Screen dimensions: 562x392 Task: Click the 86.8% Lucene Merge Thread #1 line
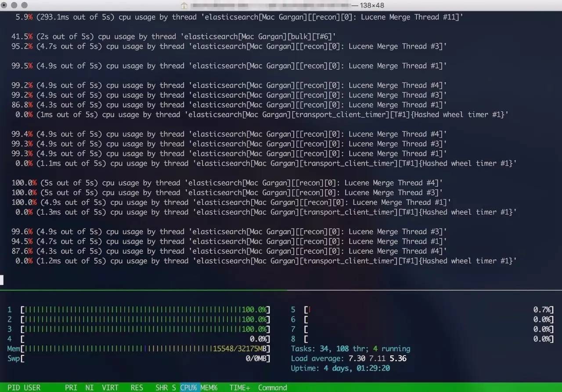pyautogui.click(x=229, y=104)
